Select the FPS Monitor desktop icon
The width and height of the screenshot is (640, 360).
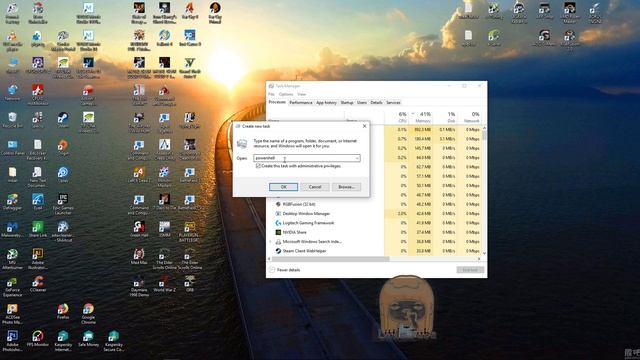pos(38,338)
